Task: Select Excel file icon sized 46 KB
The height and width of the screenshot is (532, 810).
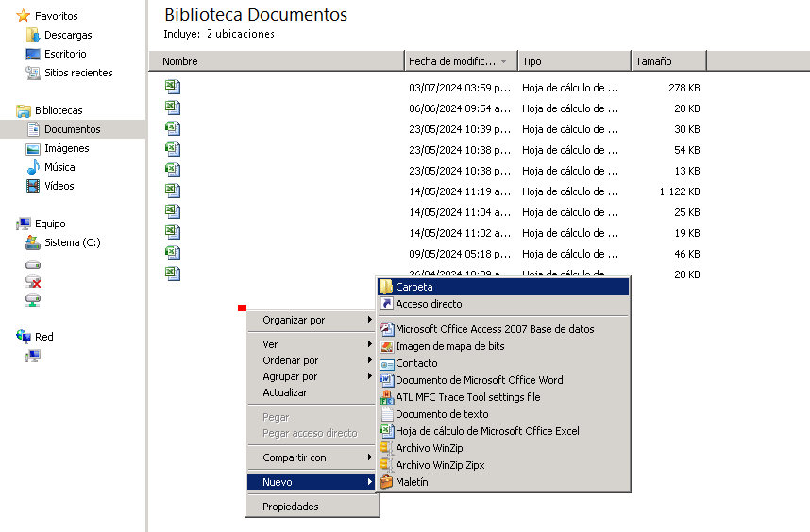Action: pos(173,253)
